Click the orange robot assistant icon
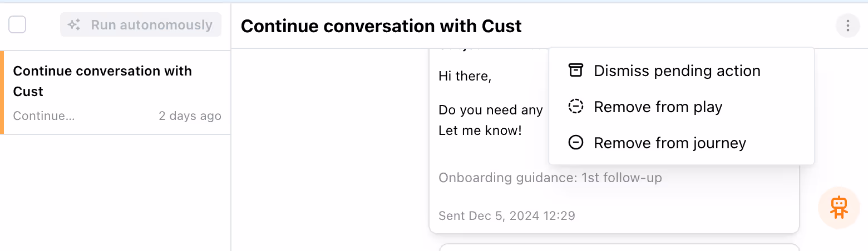Image resolution: width=868 pixels, height=251 pixels. 839,207
